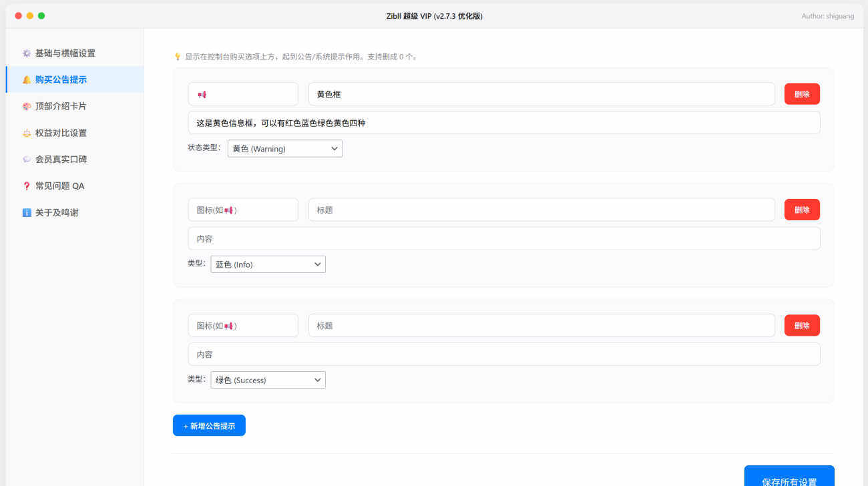The width and height of the screenshot is (868, 486).
Task: Click the red question mark icon for 常见问题 QA
Action: pyautogui.click(x=27, y=186)
